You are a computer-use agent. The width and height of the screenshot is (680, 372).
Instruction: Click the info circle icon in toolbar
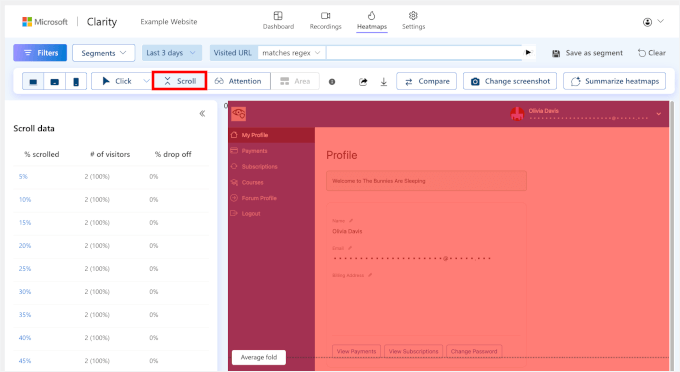(332, 82)
